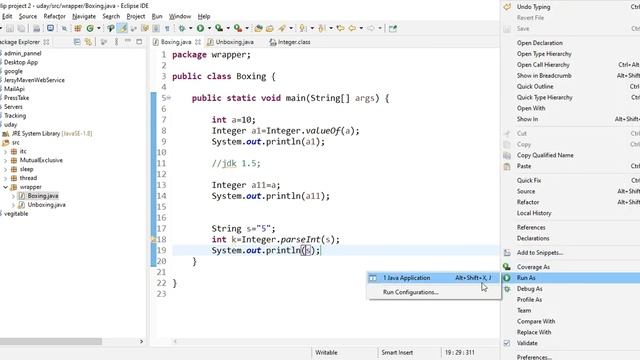Collapse the main method fold on line 5
640x360 pixels.
pyautogui.click(x=169, y=98)
